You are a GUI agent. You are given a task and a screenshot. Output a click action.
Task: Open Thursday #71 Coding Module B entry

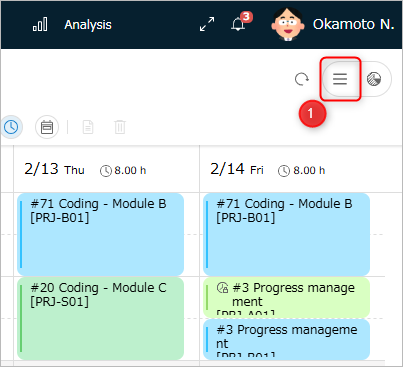coord(100,234)
